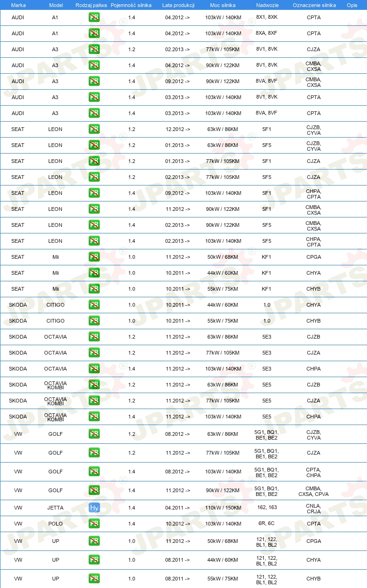
Task: Select engine code cell 'CMBA, CXSA, CPVA'
Action: 313,490
